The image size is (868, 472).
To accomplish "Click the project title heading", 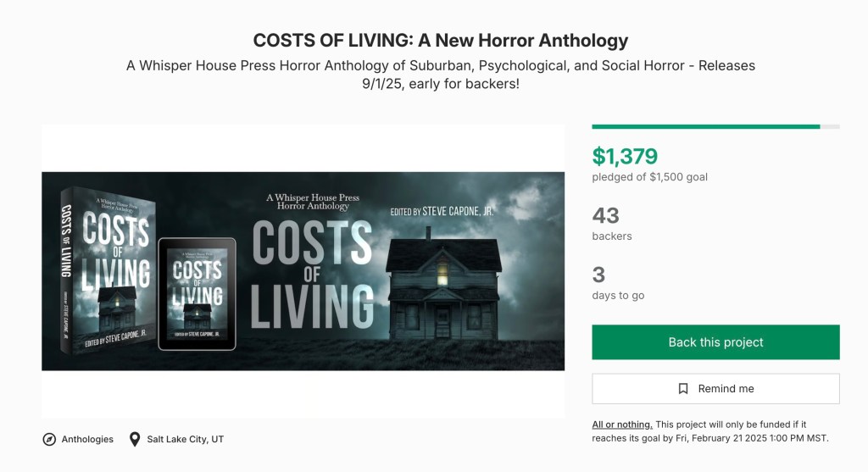I will pyautogui.click(x=441, y=40).
